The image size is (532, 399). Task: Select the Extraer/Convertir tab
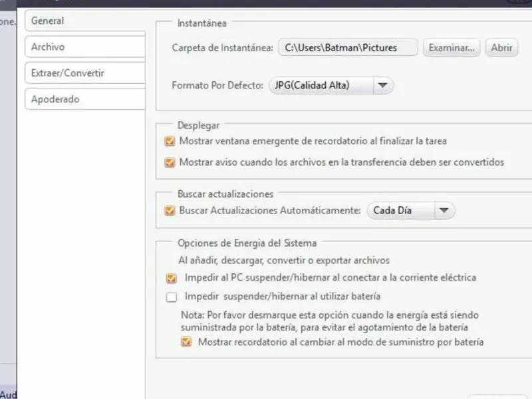pyautogui.click(x=84, y=73)
